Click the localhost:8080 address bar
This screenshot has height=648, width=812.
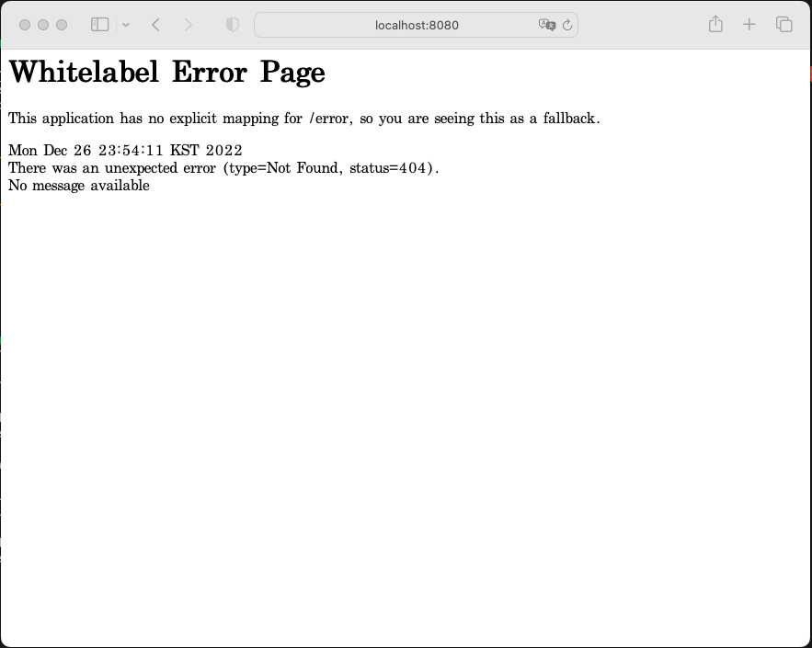416,25
